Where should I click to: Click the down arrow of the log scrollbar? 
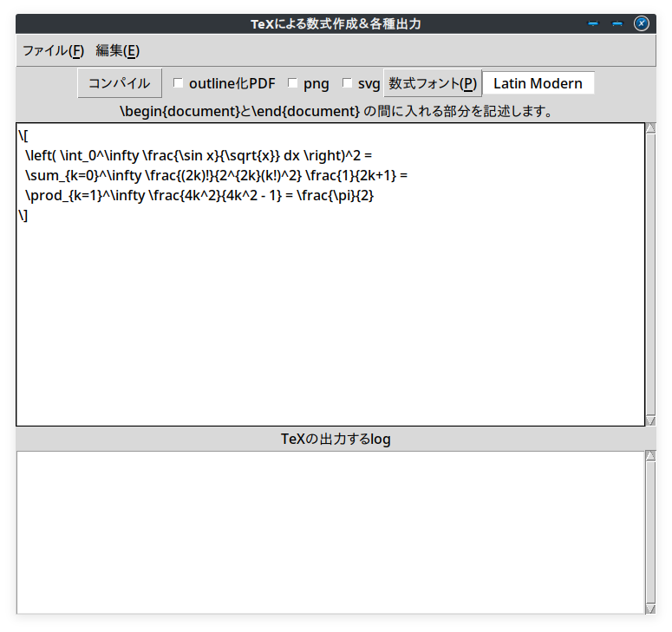tap(650, 609)
